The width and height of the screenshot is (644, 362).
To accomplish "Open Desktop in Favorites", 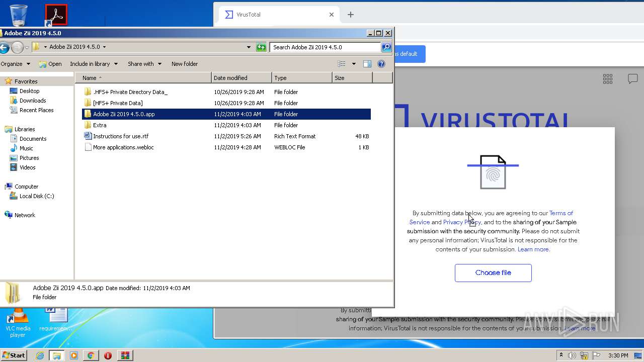I will tap(29, 91).
